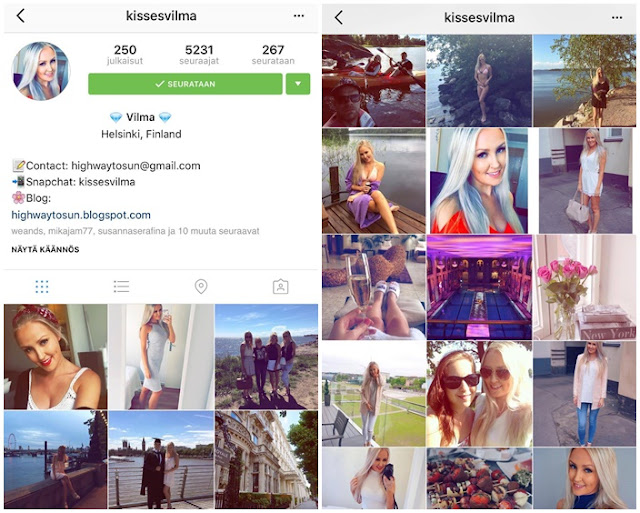Open the tagged photos person icon
The image size is (640, 513).
pos(280,286)
